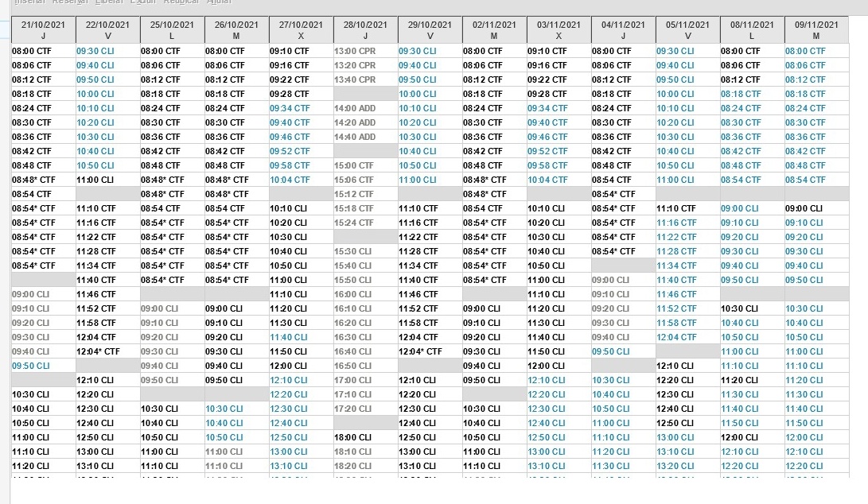Viewport: 868px width, 504px height.
Task: Pick the 14:40 ADD slot under 28/10/2021
Action: [365, 137]
